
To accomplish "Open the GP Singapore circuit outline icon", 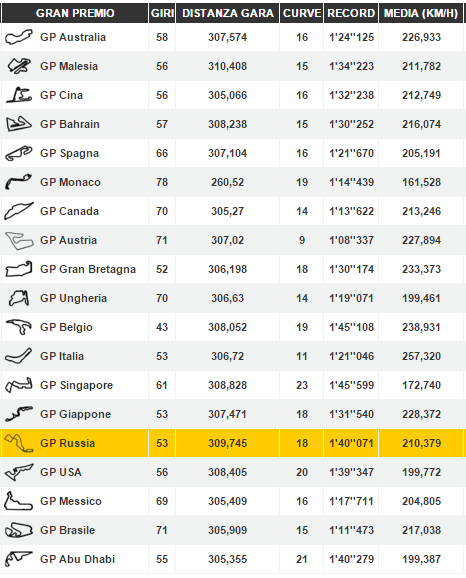I will [19, 385].
